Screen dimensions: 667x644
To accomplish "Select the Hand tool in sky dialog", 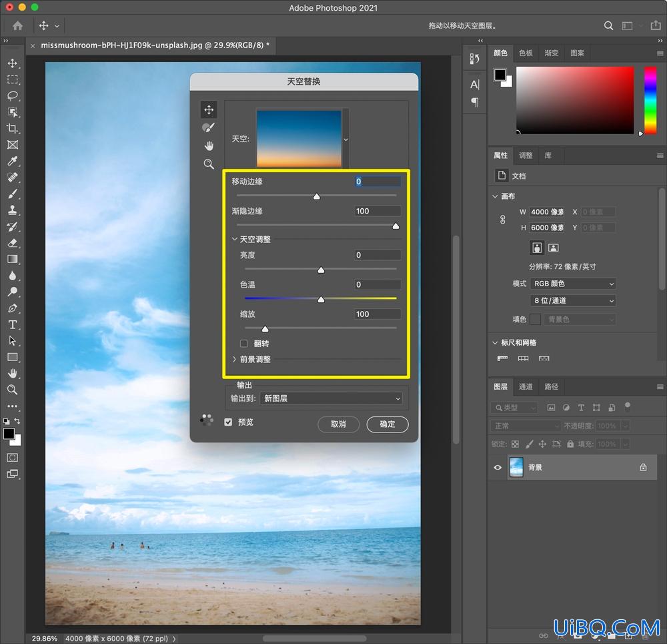I will click(x=208, y=146).
